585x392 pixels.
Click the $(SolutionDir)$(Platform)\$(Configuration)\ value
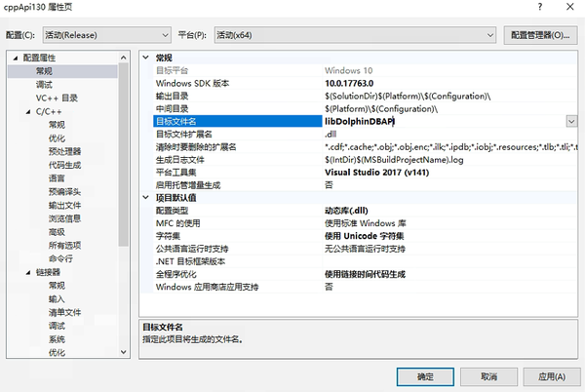point(408,97)
